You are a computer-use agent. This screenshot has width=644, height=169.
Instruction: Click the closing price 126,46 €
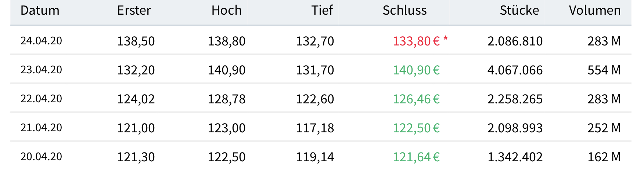point(416,99)
